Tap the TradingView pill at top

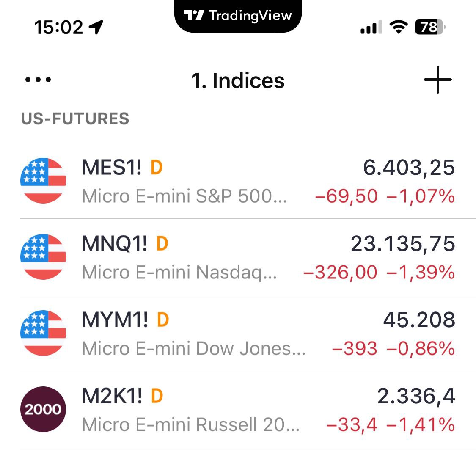tap(238, 16)
